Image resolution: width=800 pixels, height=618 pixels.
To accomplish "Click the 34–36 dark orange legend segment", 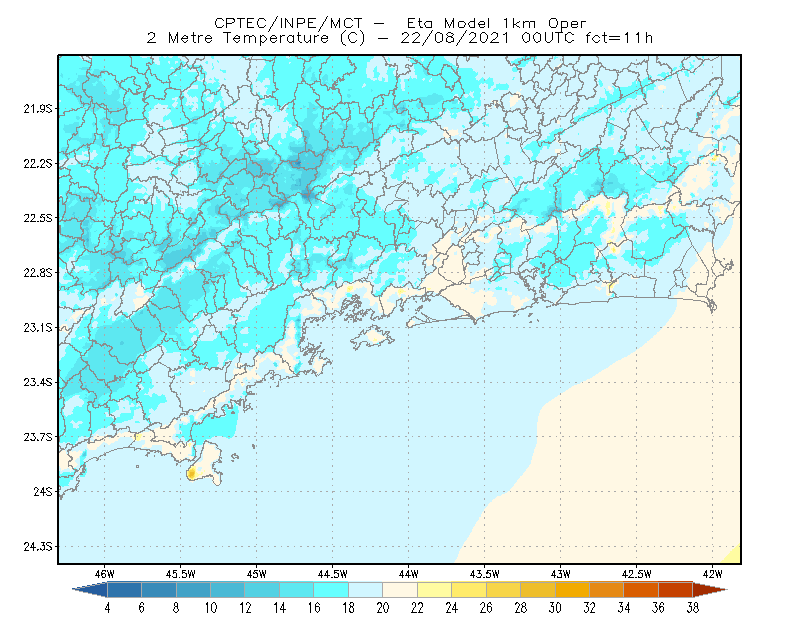I will (641, 590).
